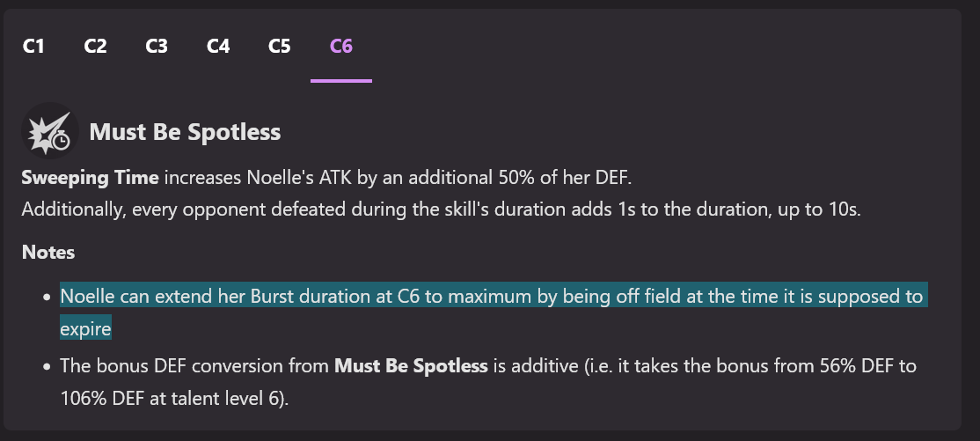Click the active C6 tab
Viewport: 980px width, 441px height.
[x=340, y=46]
